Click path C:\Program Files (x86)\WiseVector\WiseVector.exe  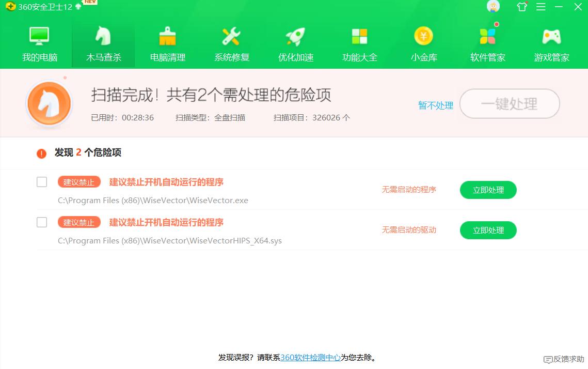point(153,201)
